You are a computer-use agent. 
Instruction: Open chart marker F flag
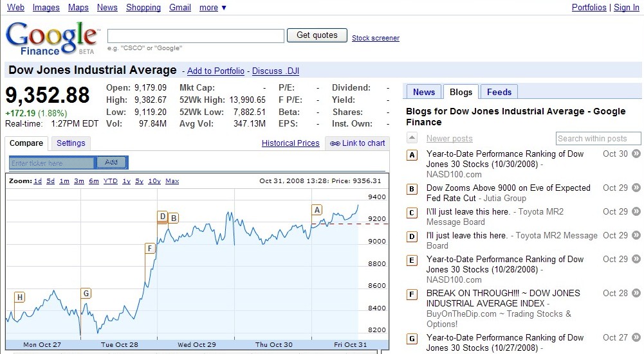(x=150, y=248)
